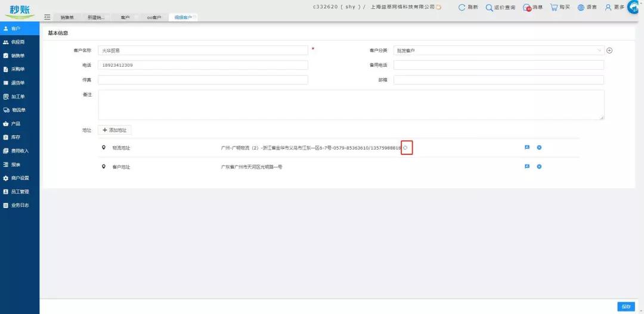The width and height of the screenshot is (644, 314).
Task: Go to 供应商 in the sidebar
Action: point(20,42)
